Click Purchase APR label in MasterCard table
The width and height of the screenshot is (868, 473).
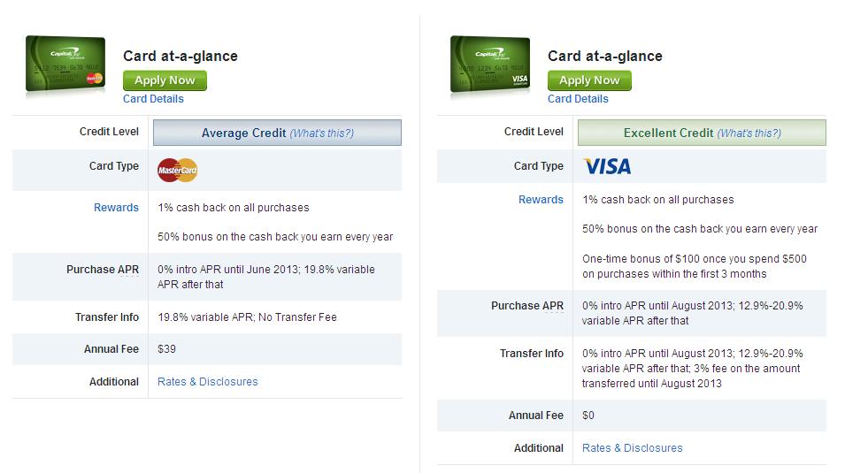tap(103, 270)
